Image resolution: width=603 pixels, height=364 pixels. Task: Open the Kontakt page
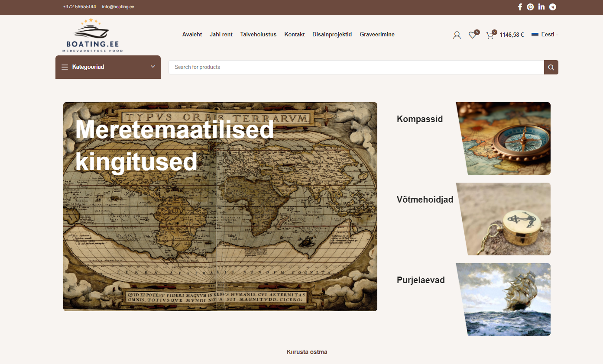pos(295,35)
